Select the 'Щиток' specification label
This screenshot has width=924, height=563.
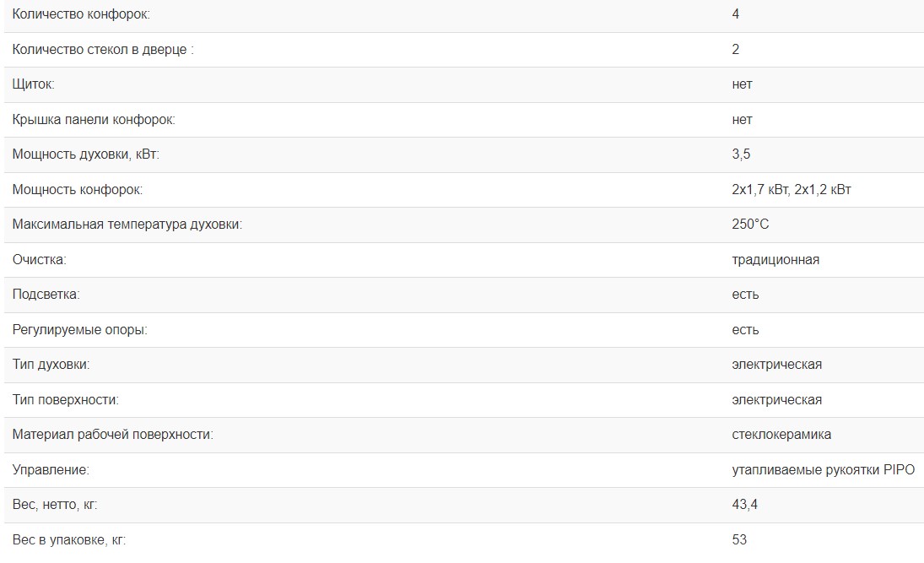point(34,84)
